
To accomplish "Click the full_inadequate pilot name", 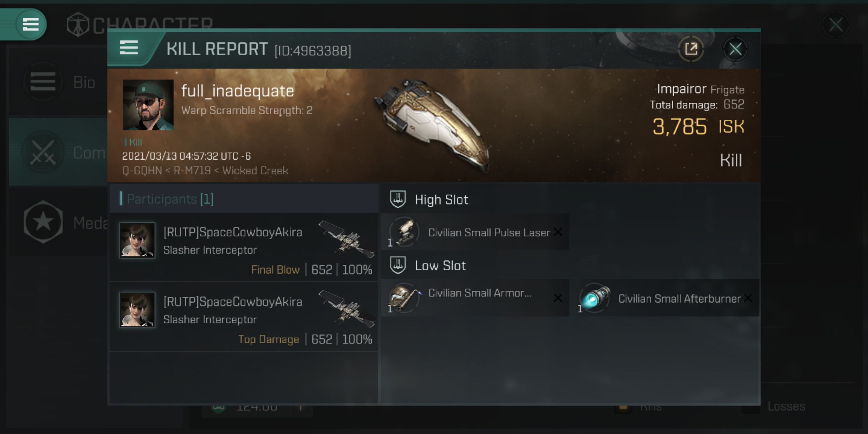I will coord(237,91).
